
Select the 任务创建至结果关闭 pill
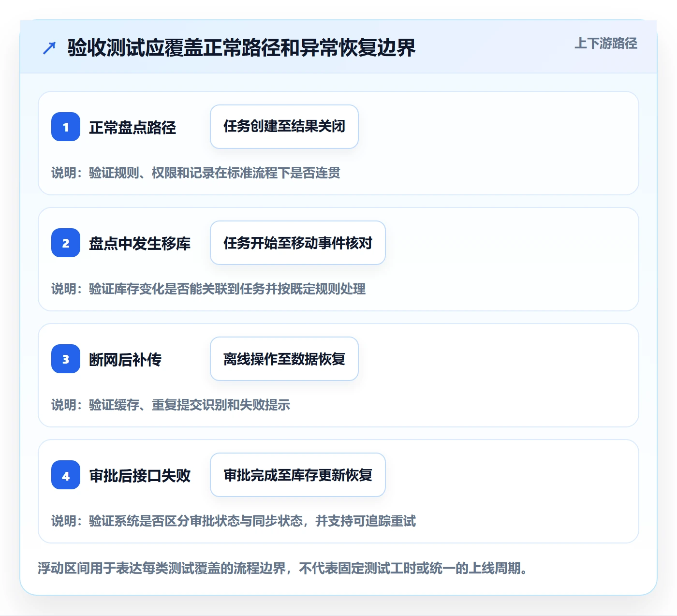pyautogui.click(x=284, y=127)
